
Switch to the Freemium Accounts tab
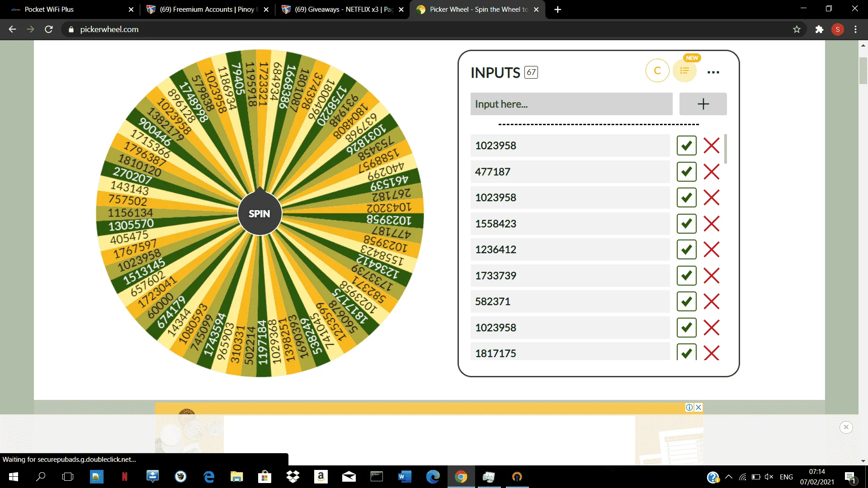click(x=207, y=9)
